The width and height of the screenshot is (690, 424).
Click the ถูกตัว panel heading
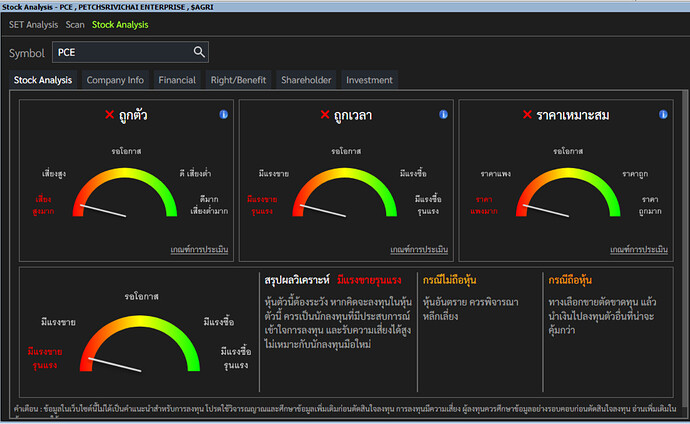[x=133, y=115]
